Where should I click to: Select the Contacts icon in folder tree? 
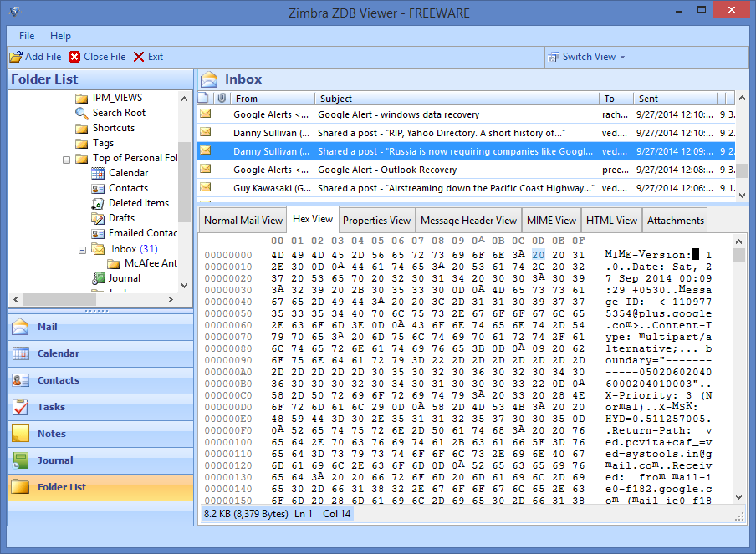pos(98,188)
